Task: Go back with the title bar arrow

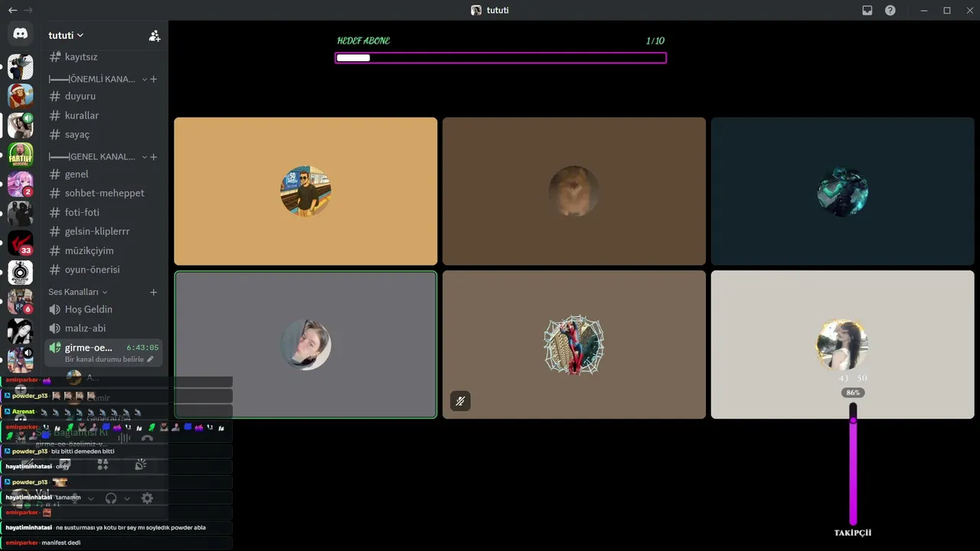Action: tap(12, 10)
